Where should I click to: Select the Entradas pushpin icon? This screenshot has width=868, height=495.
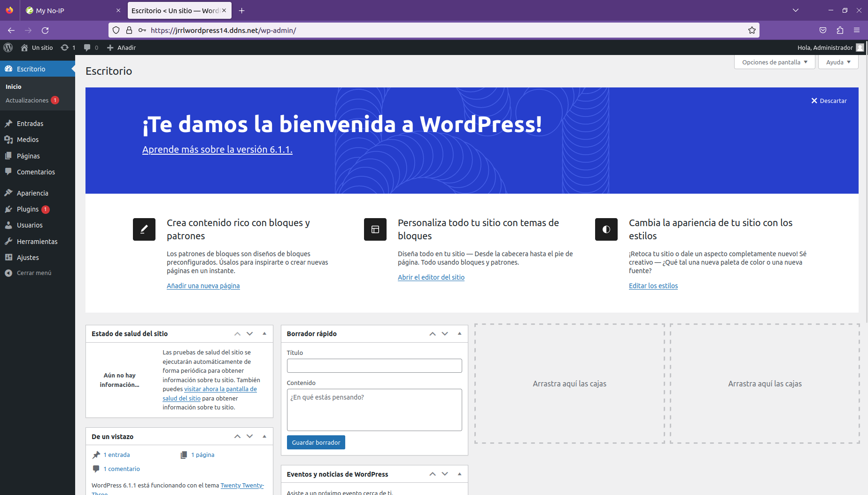(9, 123)
